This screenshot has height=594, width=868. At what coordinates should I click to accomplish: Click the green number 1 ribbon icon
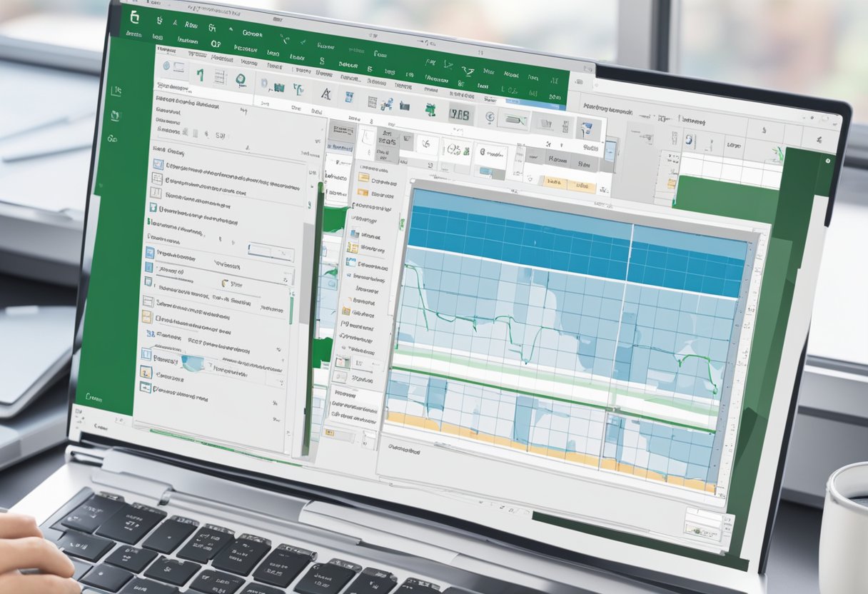click(201, 75)
